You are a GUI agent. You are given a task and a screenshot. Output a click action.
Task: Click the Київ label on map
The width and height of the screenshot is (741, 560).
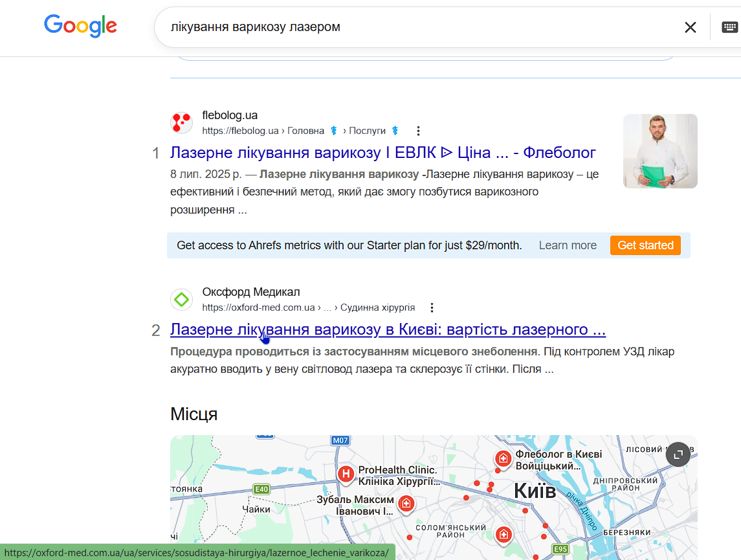535,491
